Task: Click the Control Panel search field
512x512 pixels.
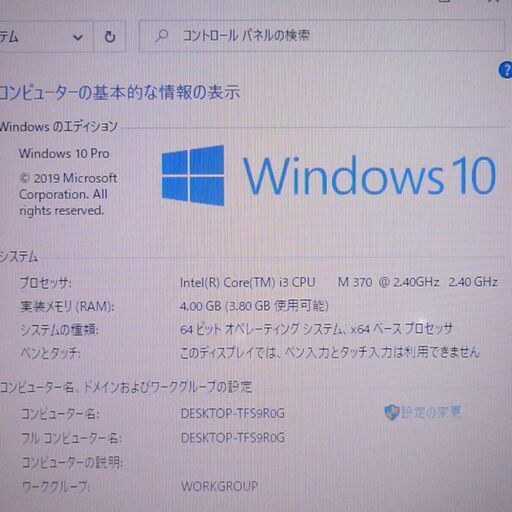Action: 322,35
